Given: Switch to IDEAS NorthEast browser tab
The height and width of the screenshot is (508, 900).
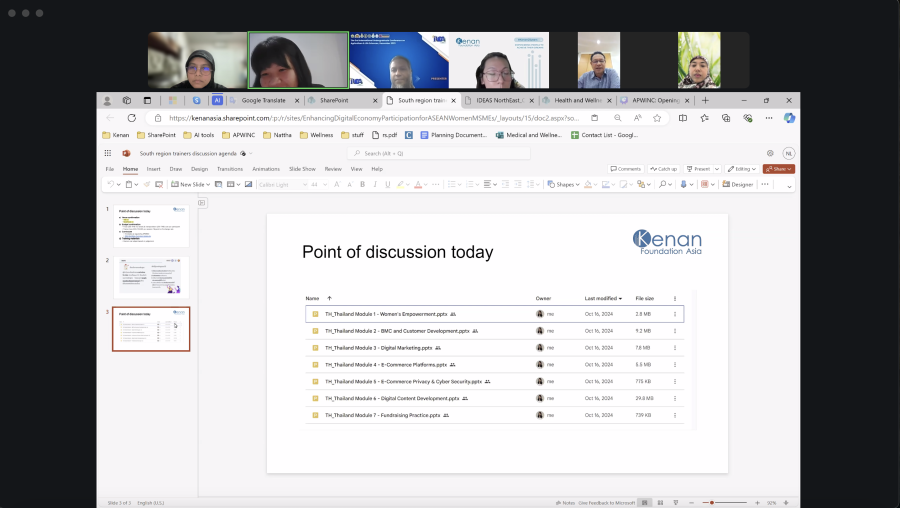Looking at the screenshot, I should pyautogui.click(x=498, y=100).
